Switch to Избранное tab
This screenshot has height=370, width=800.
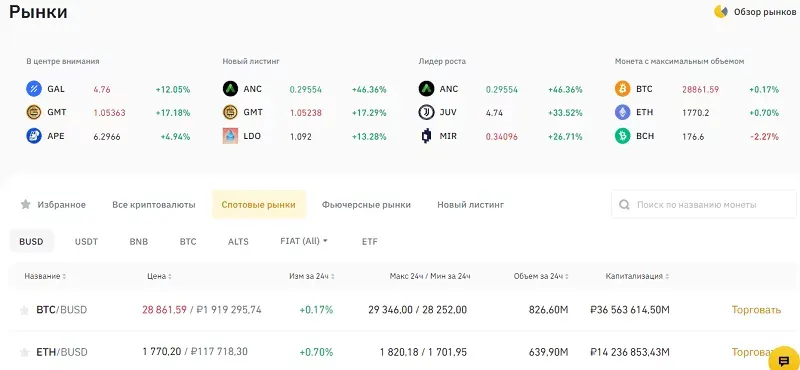(x=53, y=205)
